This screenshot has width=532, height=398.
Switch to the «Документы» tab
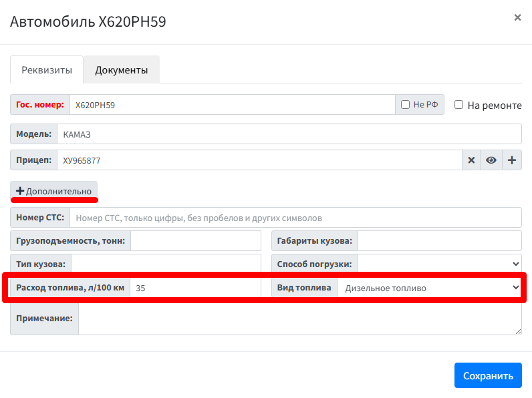tap(121, 70)
